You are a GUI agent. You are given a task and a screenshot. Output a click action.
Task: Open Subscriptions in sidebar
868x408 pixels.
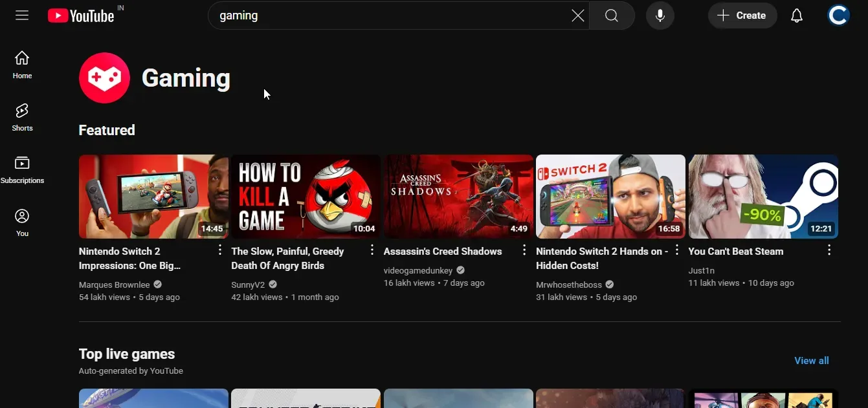coord(22,170)
